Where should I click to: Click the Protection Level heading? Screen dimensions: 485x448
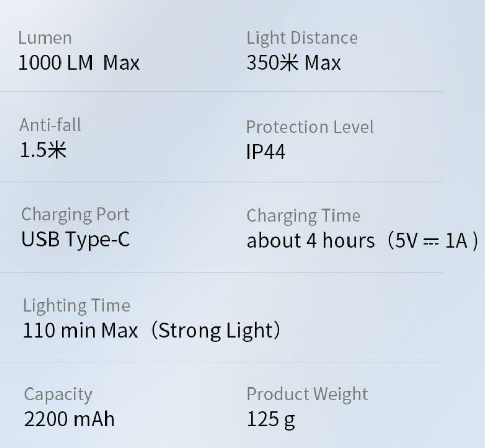pos(310,127)
